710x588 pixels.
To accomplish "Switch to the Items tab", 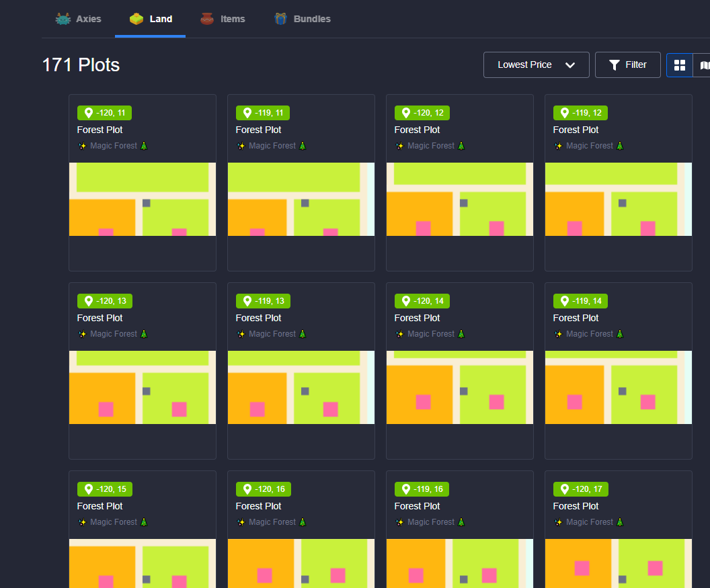I will (223, 19).
